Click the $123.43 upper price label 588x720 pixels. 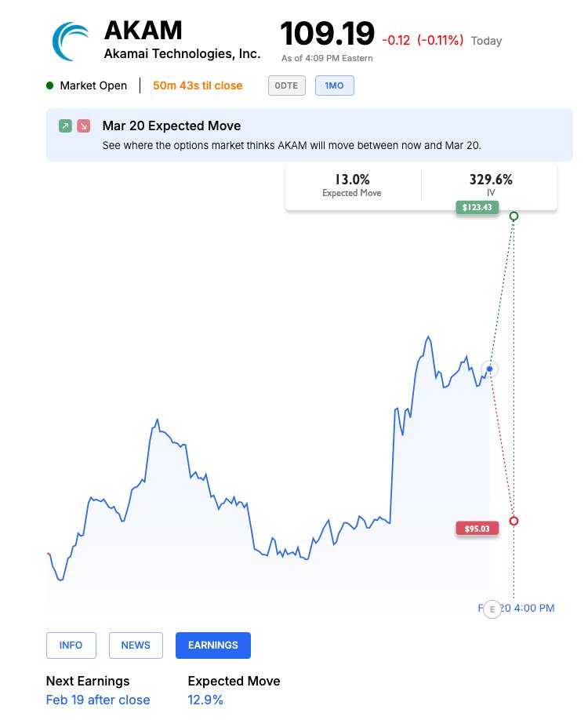(477, 207)
